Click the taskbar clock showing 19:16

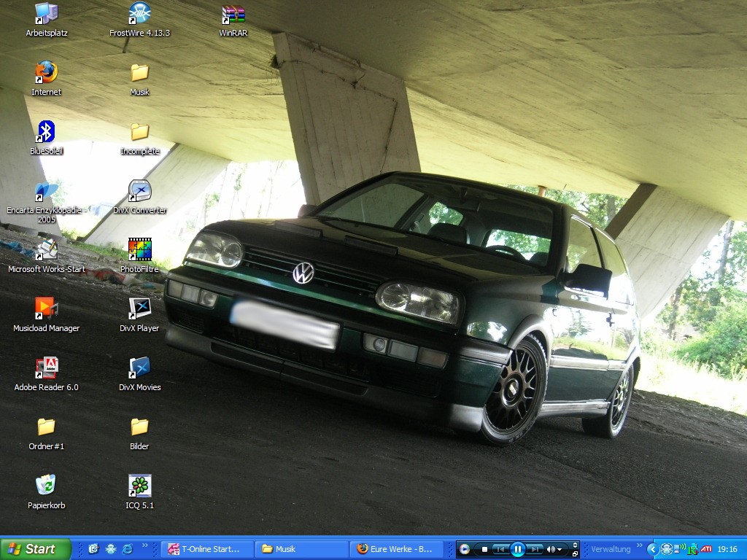727,550
